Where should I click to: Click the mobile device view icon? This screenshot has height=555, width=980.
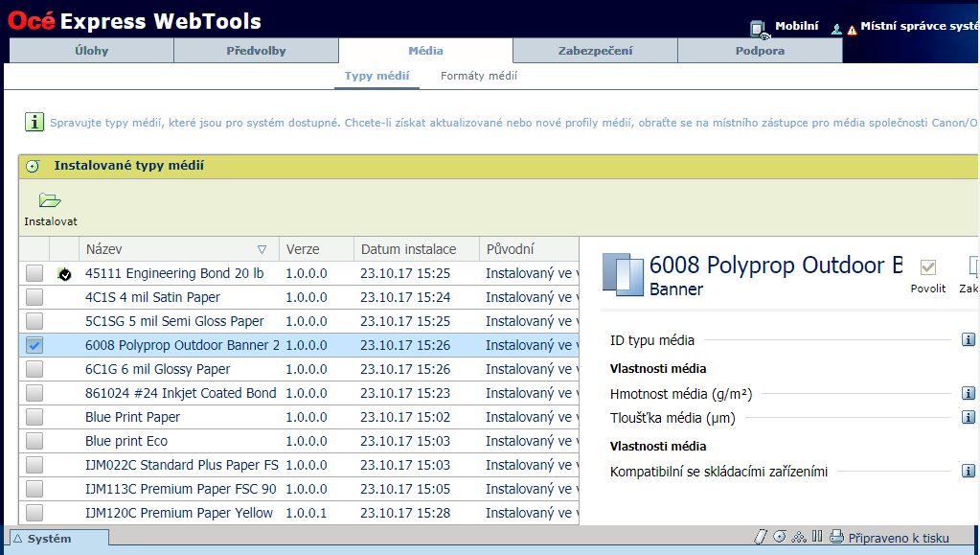pyautogui.click(x=759, y=30)
